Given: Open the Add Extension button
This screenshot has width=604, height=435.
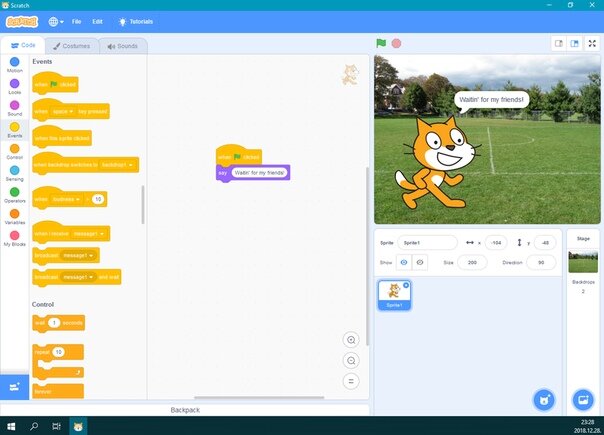Looking at the screenshot, I should [x=14, y=387].
